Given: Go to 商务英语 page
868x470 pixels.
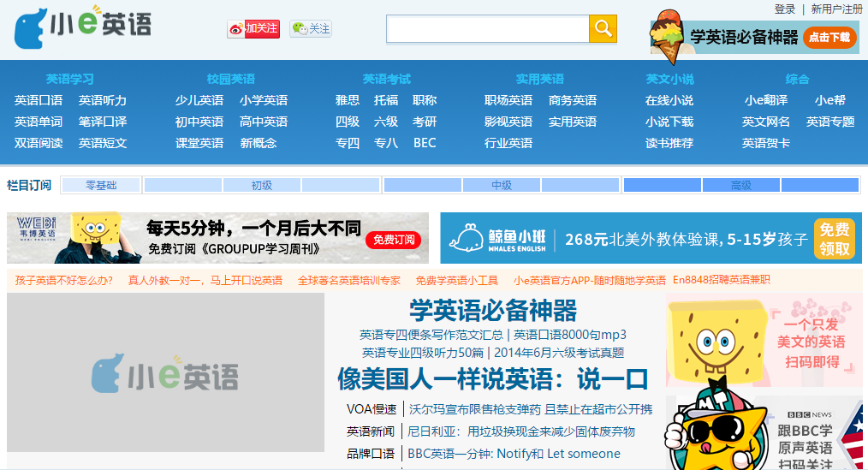Looking at the screenshot, I should [x=573, y=100].
